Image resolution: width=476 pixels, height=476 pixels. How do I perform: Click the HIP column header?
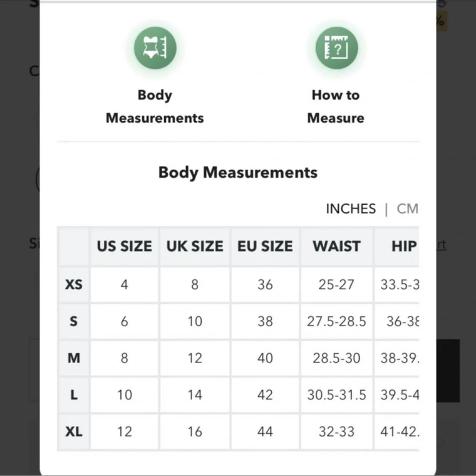click(x=404, y=246)
